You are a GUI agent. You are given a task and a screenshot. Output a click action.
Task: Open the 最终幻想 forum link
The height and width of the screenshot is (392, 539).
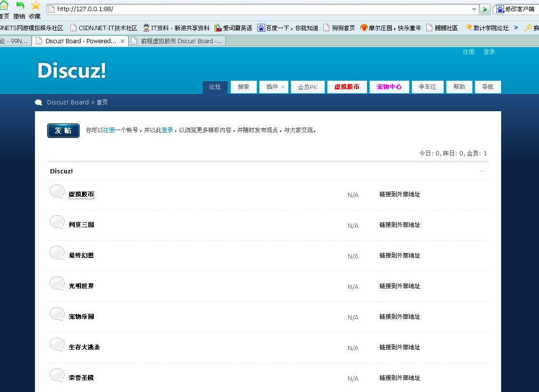pyautogui.click(x=81, y=256)
